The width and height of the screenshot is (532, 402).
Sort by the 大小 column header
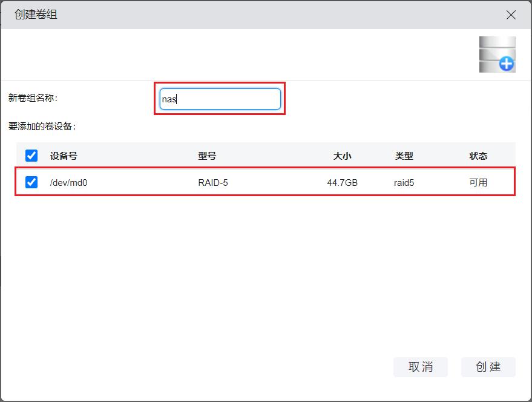click(342, 156)
